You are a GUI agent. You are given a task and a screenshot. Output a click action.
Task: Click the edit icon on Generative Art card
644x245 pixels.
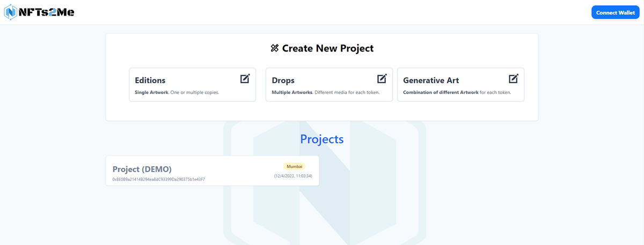513,79
